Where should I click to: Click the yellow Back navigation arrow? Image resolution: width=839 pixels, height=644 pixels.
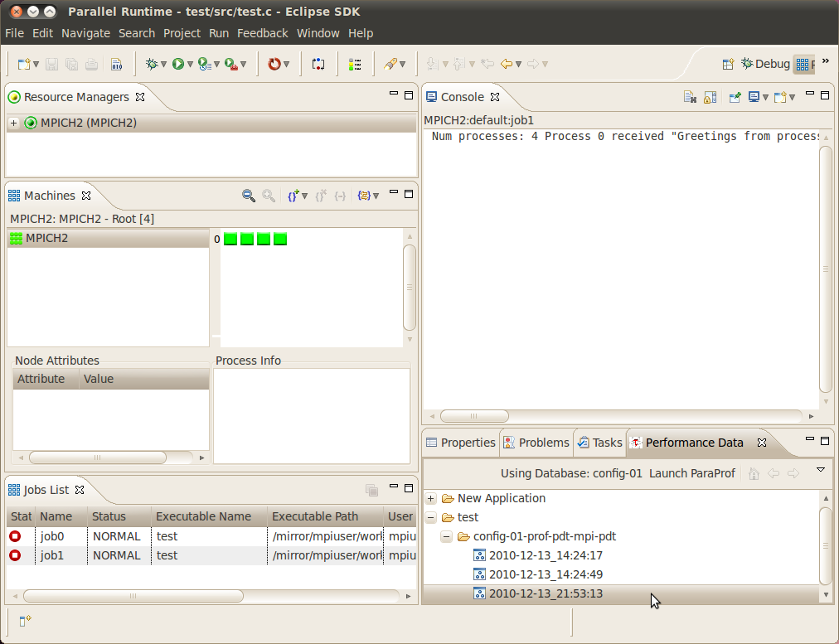pyautogui.click(x=507, y=64)
